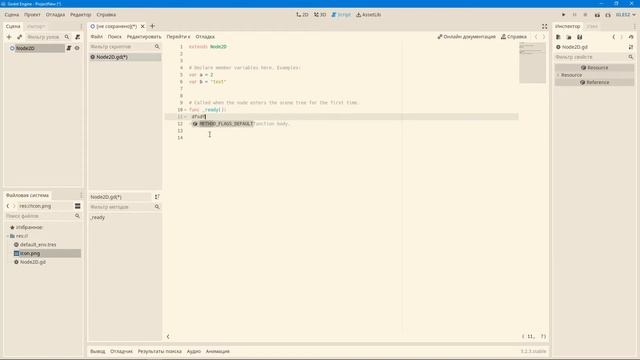
Task: Save resource icon in Inspector
Action: click(x=580, y=37)
